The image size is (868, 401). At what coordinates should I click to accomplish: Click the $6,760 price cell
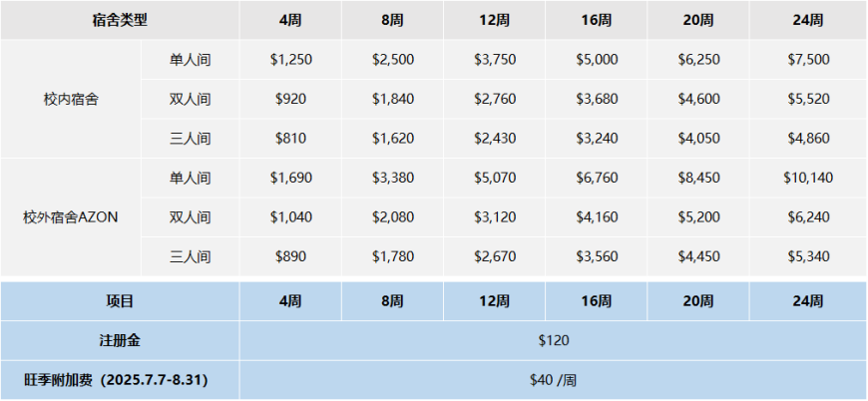(597, 178)
